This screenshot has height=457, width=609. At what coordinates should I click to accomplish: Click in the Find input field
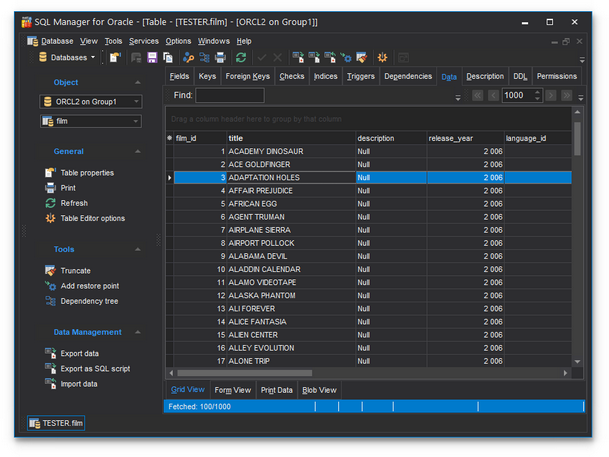click(x=230, y=95)
